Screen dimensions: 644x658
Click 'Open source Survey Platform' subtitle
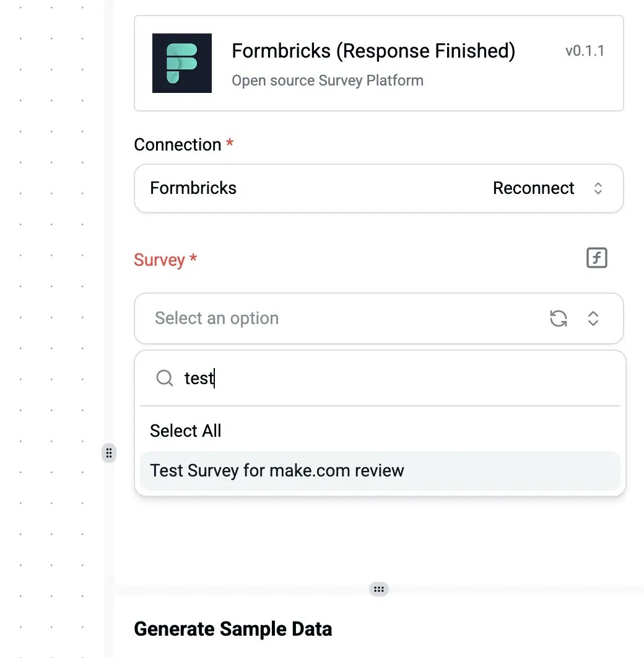tap(328, 80)
